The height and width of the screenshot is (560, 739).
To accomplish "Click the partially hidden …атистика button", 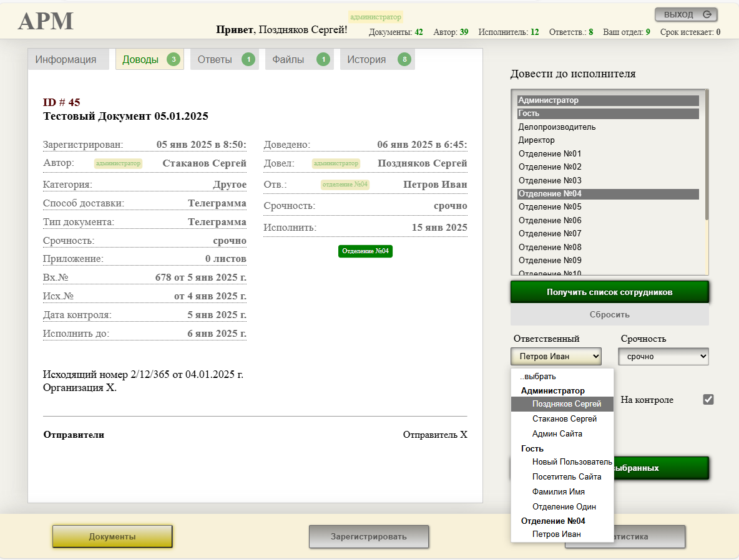I will click(x=650, y=536).
